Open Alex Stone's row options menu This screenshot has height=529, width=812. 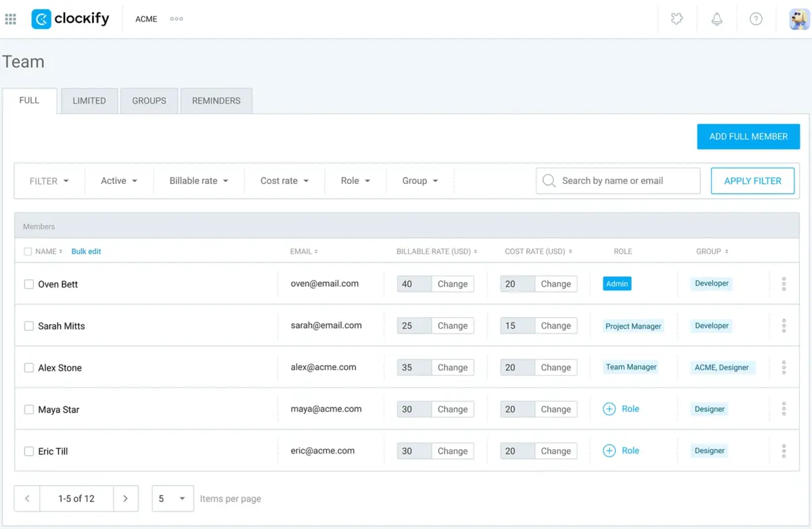pyautogui.click(x=784, y=367)
